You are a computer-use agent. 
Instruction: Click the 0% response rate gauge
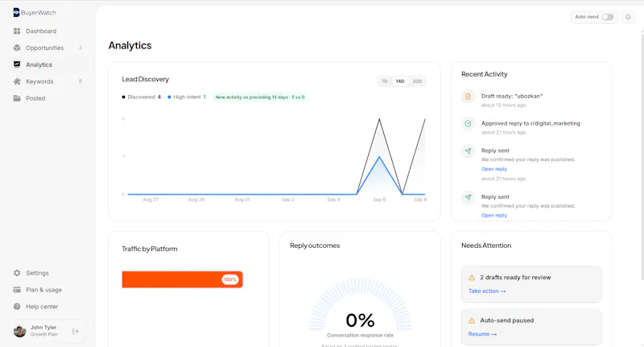coord(360,306)
